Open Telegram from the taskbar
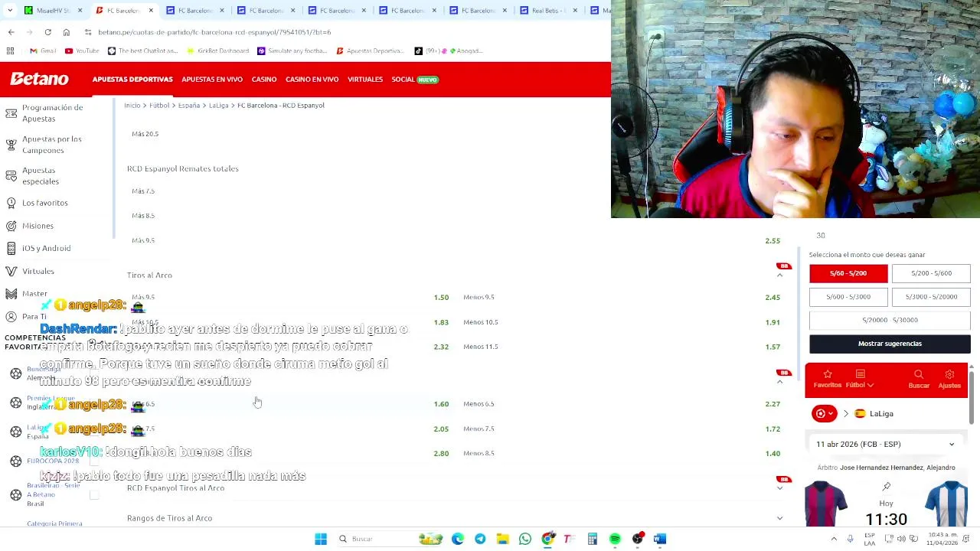This screenshot has width=980, height=551. pyautogui.click(x=480, y=539)
